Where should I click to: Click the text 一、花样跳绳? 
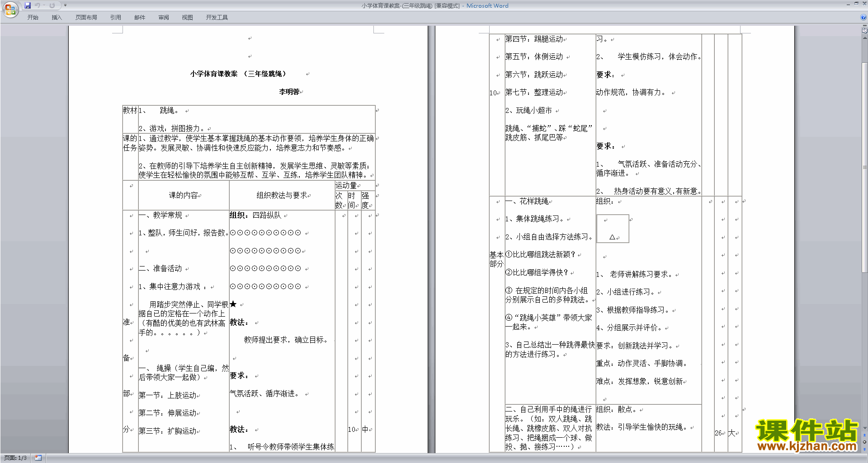(x=527, y=201)
